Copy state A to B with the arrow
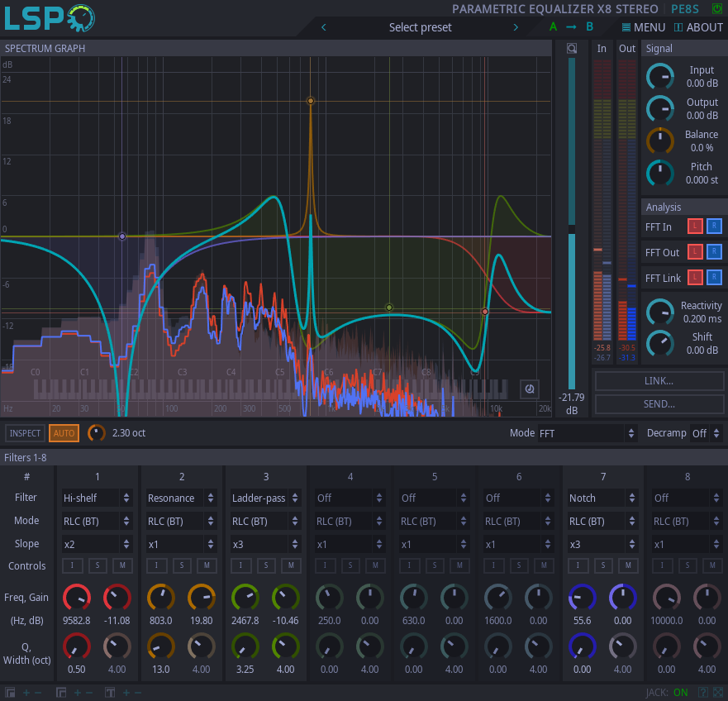 [x=571, y=27]
